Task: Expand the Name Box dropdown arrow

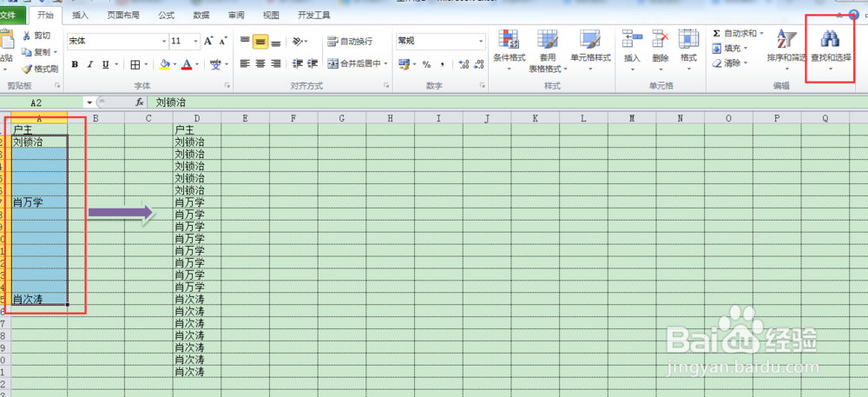Action: point(89,103)
